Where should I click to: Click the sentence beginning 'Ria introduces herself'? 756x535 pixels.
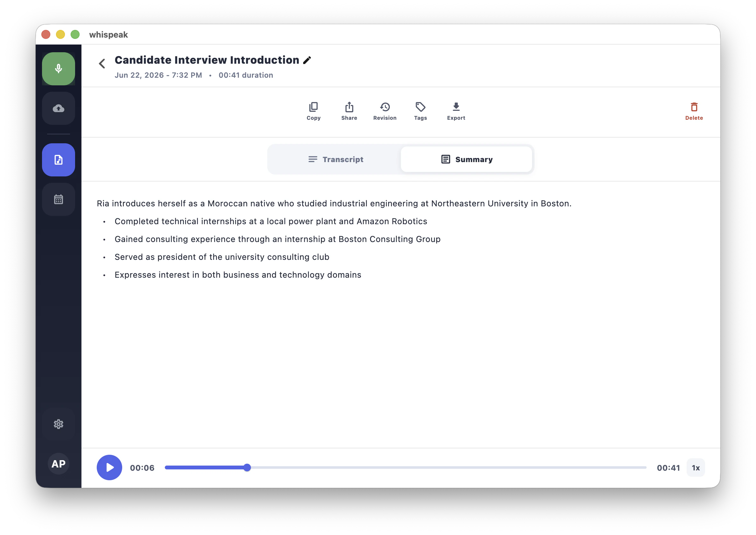click(x=334, y=203)
